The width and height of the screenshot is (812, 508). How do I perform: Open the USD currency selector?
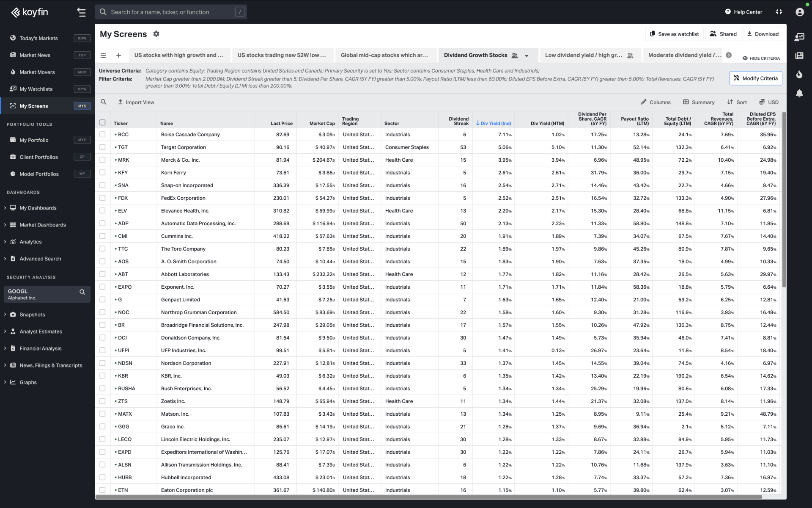(x=768, y=102)
